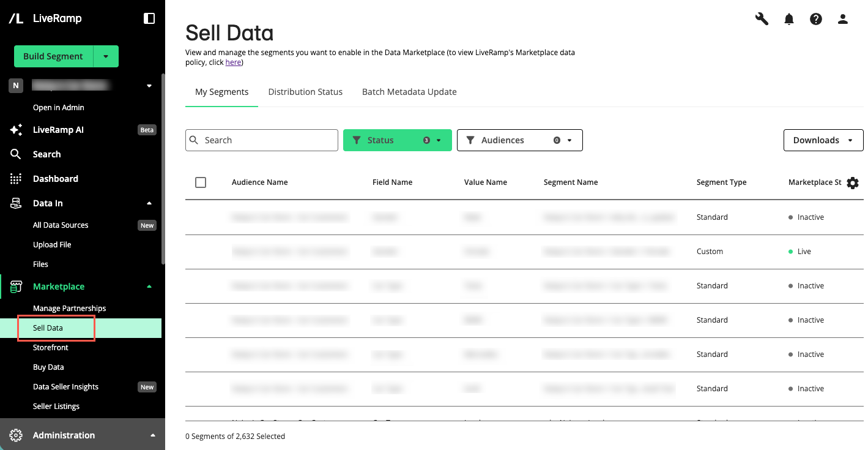Screen dimensions: 868x450
Task: Open table column settings gear
Action: point(853,182)
